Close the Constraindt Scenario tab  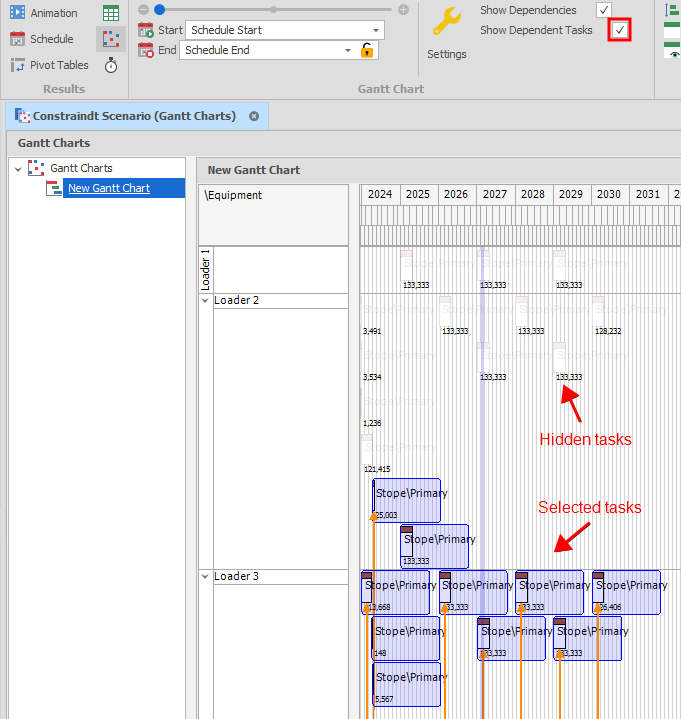pos(254,116)
